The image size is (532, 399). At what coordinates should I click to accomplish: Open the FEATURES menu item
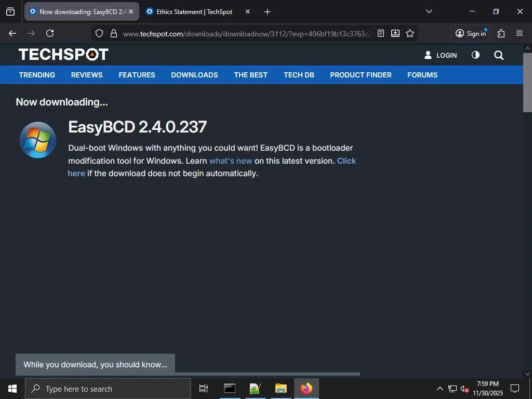137,75
